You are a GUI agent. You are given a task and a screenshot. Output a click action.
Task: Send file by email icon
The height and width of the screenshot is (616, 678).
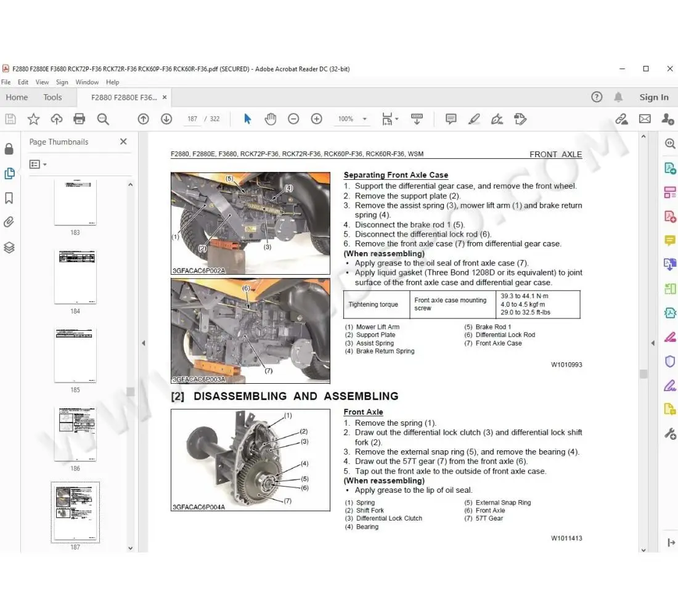click(x=645, y=119)
